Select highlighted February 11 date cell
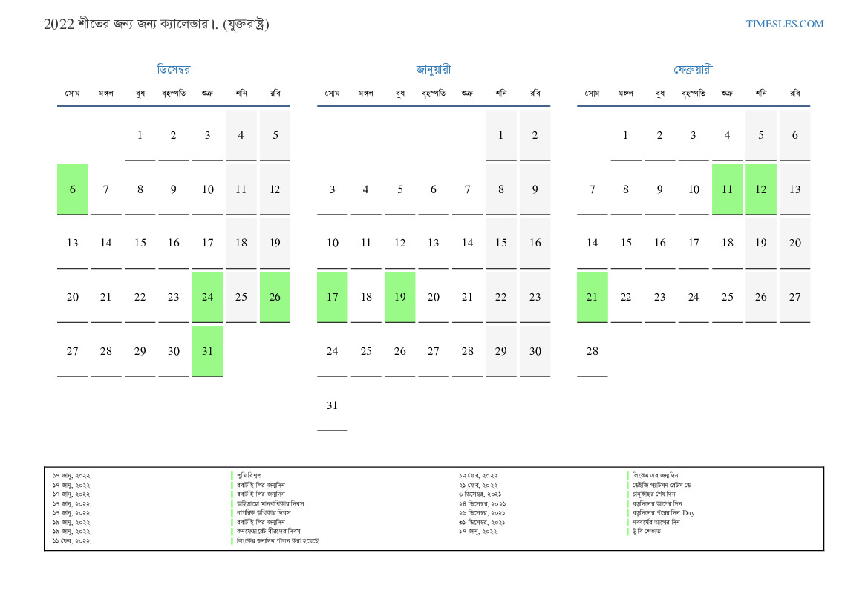868x614 pixels. pyautogui.click(x=727, y=189)
